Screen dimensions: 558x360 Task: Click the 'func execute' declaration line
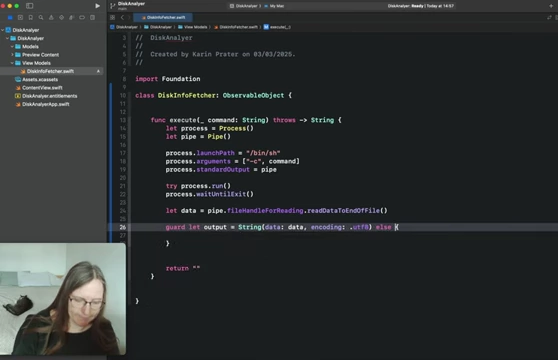point(246,120)
